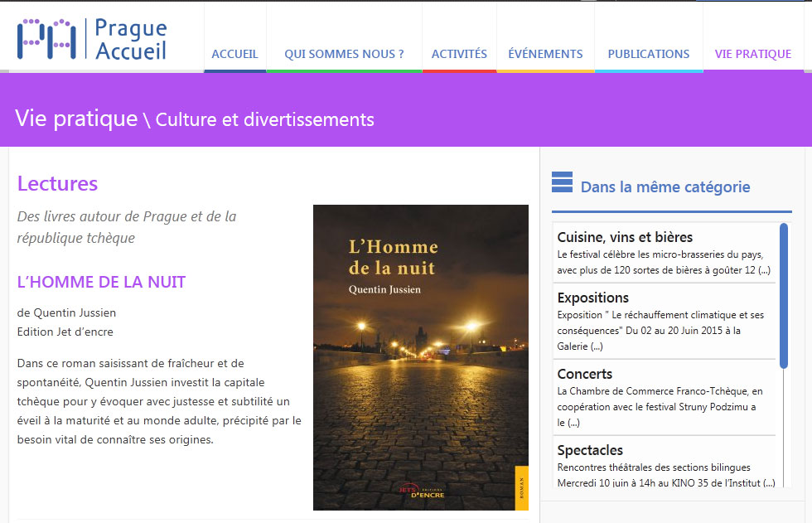Select the VIE PRATIQUE menu item

pyautogui.click(x=753, y=54)
